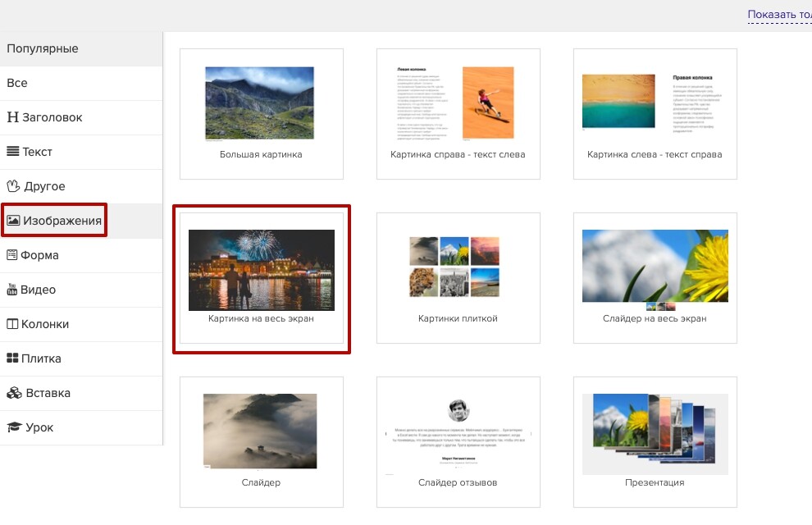
Task: Click the picture icon beside Изображения
Action: 13,221
